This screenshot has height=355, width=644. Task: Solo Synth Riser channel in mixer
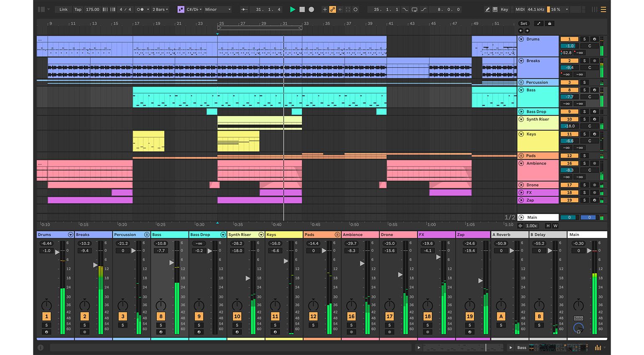point(237,325)
